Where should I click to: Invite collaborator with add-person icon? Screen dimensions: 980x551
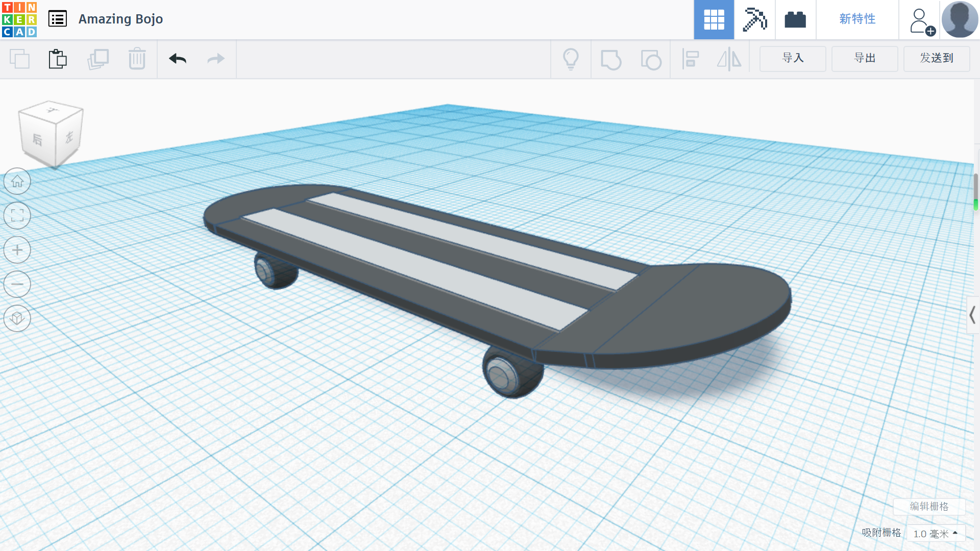point(922,21)
